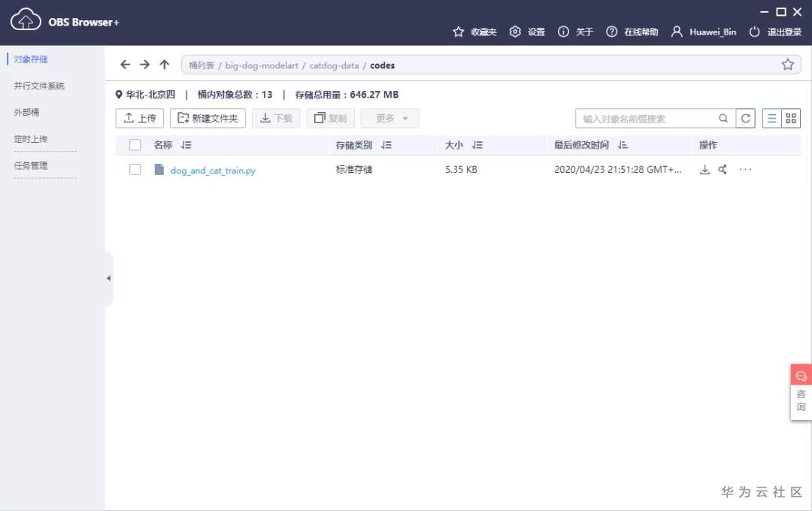Switch to grid view
This screenshot has width=812, height=511.
(791, 118)
